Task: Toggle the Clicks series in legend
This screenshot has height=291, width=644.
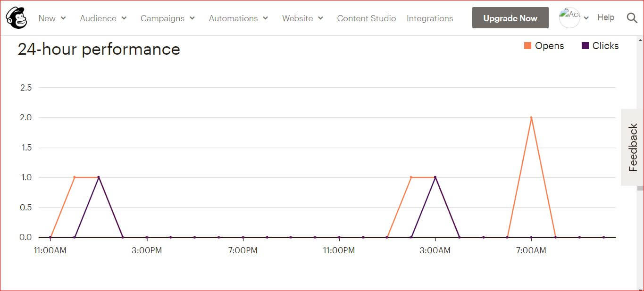Action: point(600,46)
